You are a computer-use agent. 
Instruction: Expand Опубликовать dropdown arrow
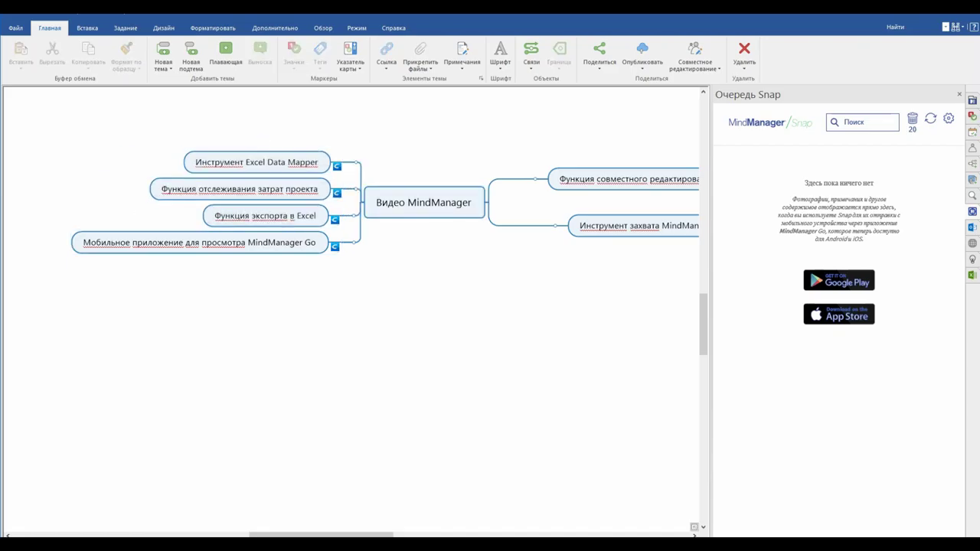(642, 69)
